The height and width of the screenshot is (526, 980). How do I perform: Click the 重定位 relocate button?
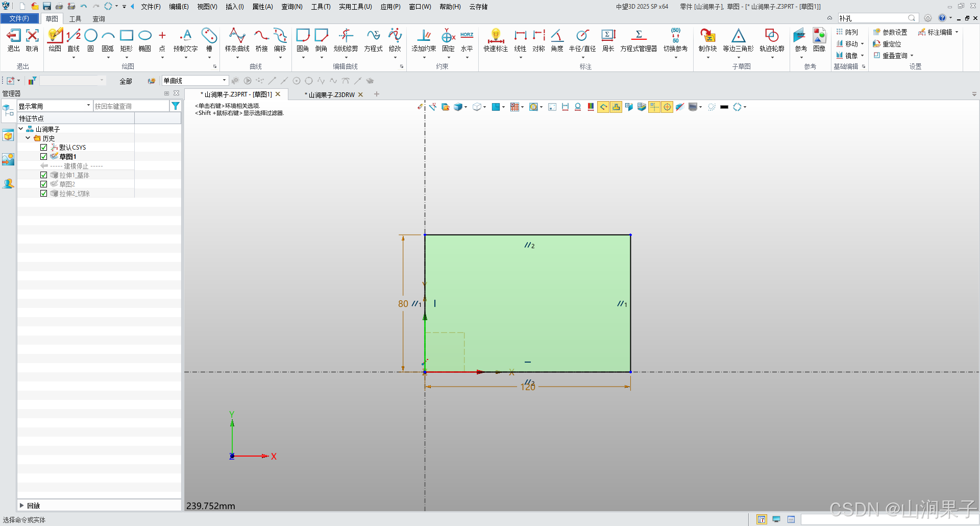tap(887, 44)
